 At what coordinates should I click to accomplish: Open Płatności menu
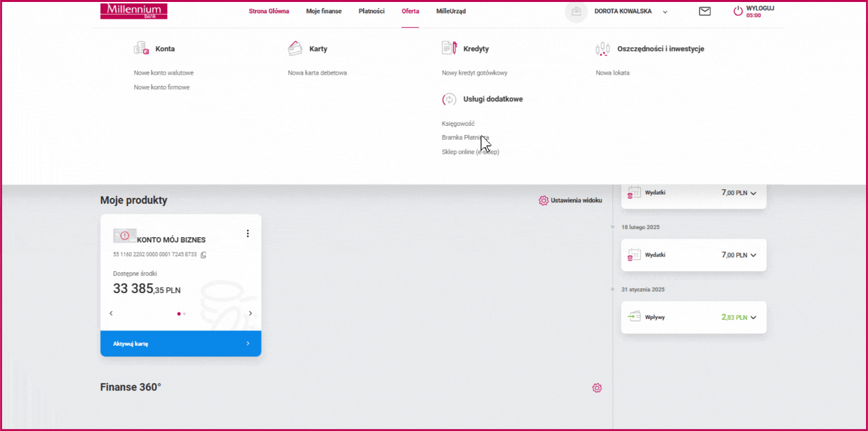point(372,11)
